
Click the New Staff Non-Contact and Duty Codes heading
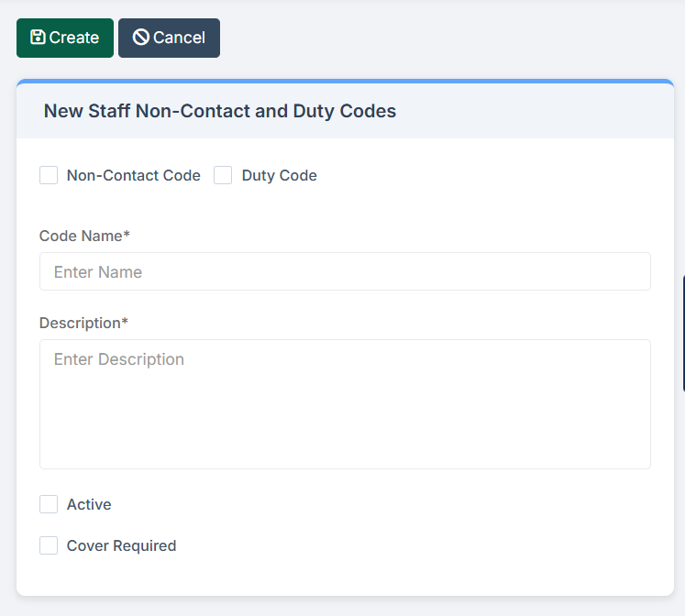click(220, 111)
